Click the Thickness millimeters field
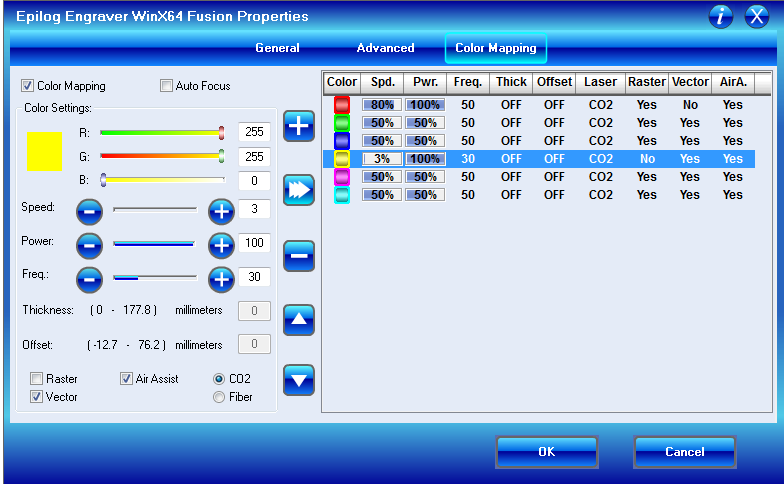The image size is (784, 484). [254, 310]
